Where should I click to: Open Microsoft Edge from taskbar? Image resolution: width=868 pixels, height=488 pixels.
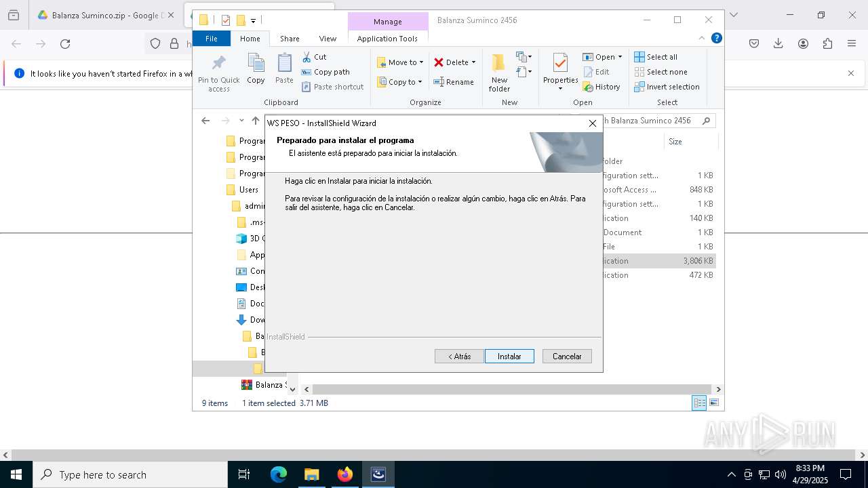click(x=279, y=474)
